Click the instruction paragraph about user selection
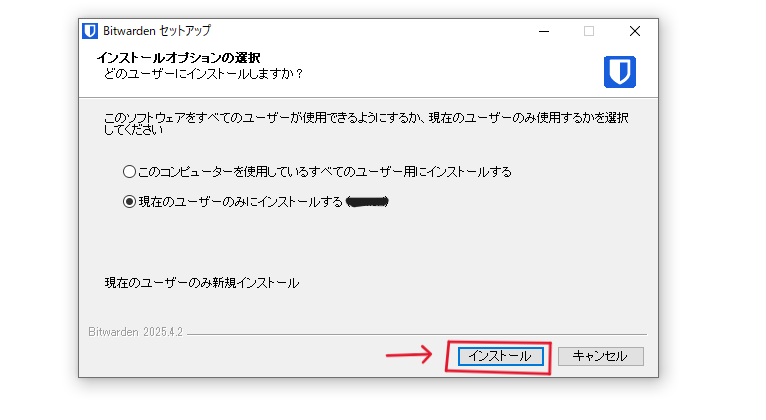 point(366,124)
